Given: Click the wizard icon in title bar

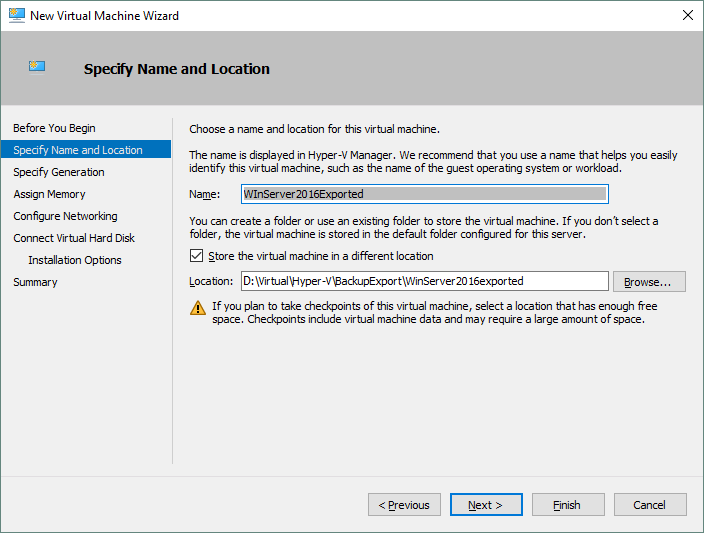Looking at the screenshot, I should coord(14,15).
